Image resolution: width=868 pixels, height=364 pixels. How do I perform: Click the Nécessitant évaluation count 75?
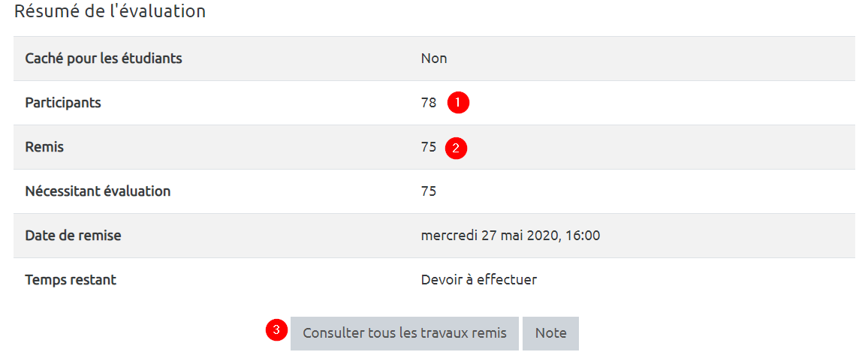coord(429,191)
